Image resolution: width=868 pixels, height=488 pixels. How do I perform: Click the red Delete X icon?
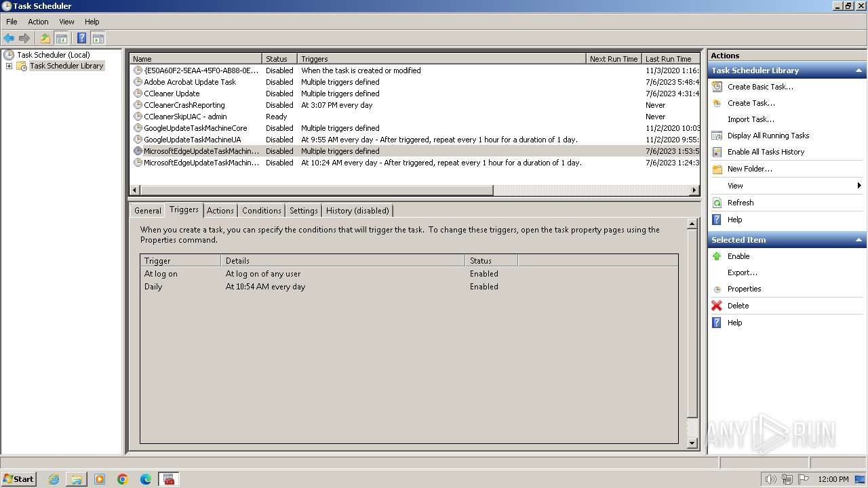pyautogui.click(x=717, y=306)
